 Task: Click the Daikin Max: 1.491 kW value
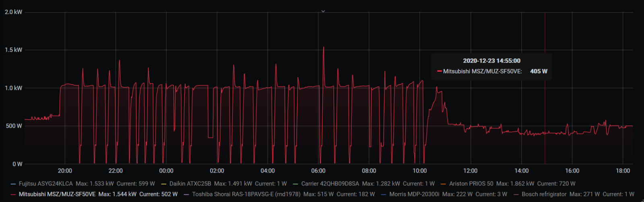tap(233, 183)
